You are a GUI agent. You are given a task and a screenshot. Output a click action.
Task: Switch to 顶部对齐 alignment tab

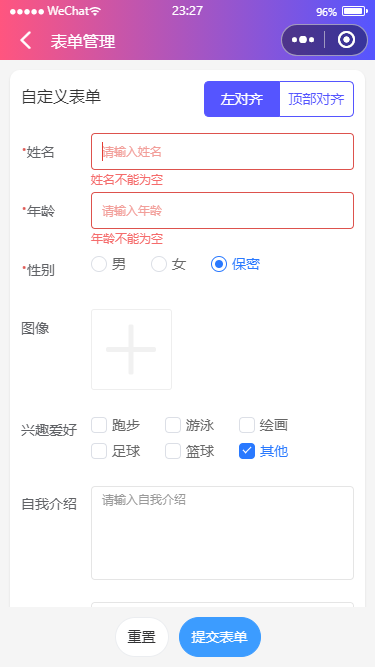pyautogui.click(x=317, y=99)
